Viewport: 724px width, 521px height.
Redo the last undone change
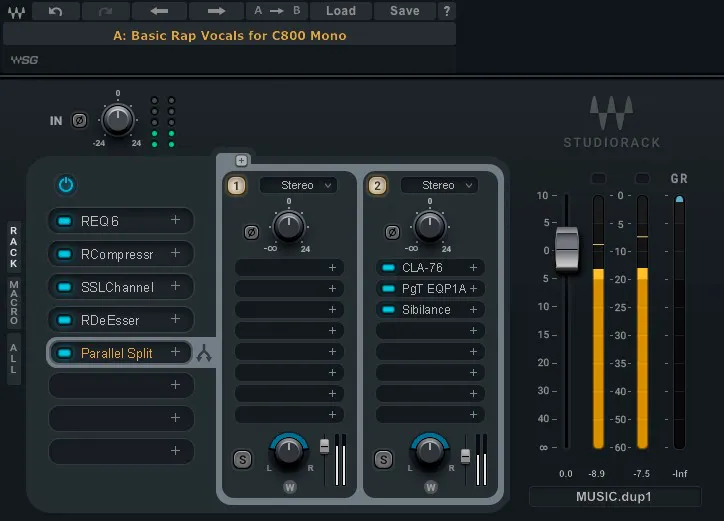click(105, 11)
